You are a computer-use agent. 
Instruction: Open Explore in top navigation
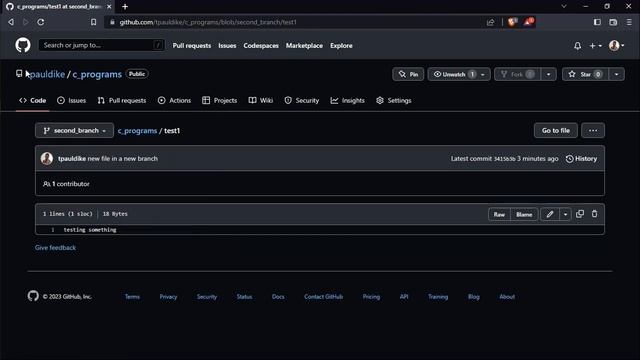pyautogui.click(x=341, y=46)
